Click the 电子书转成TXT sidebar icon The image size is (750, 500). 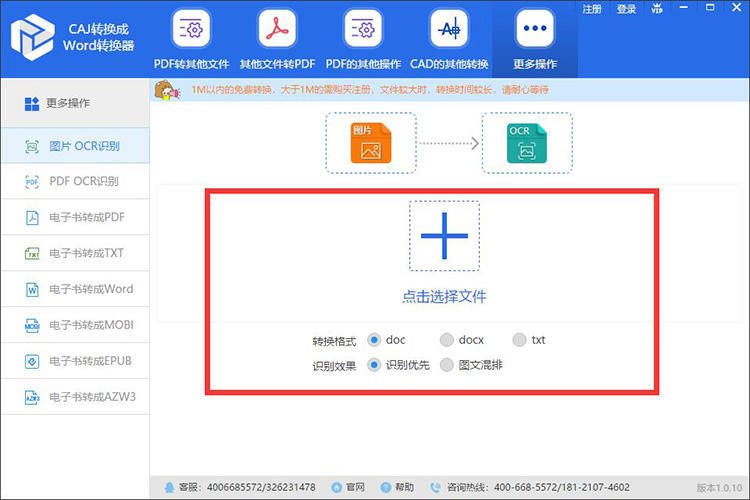[32, 254]
